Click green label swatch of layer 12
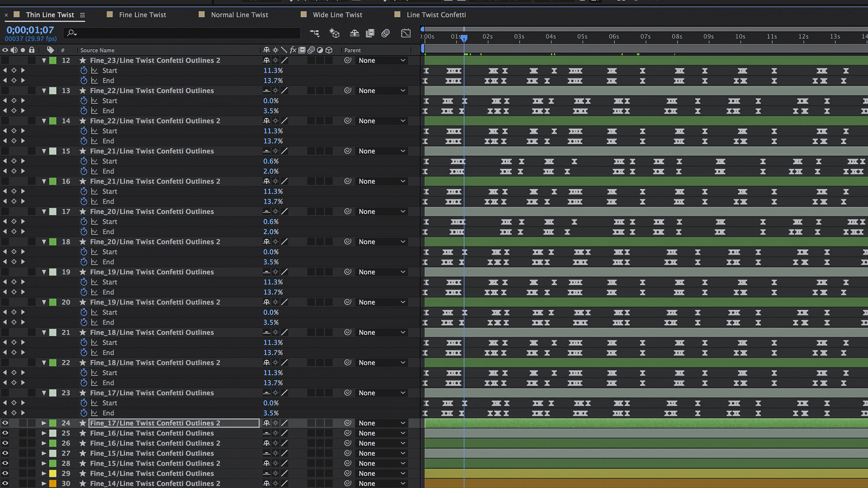This screenshot has width=868, height=488. [x=53, y=60]
